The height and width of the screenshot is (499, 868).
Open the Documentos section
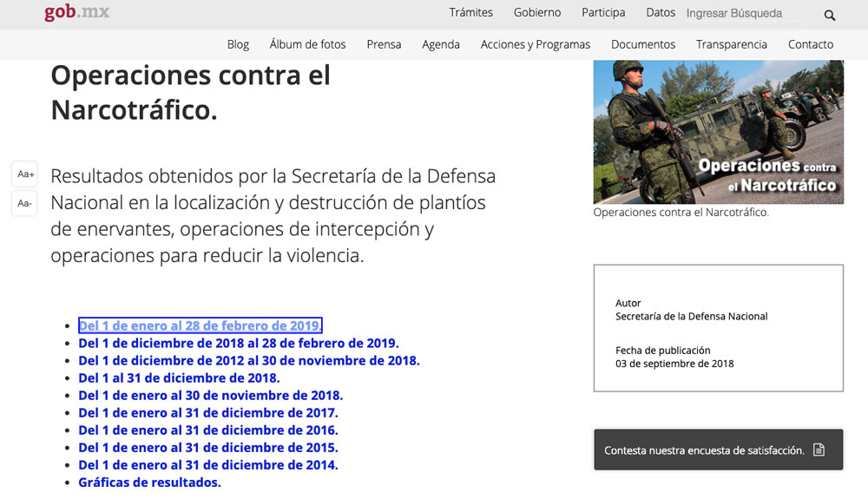pyautogui.click(x=642, y=44)
